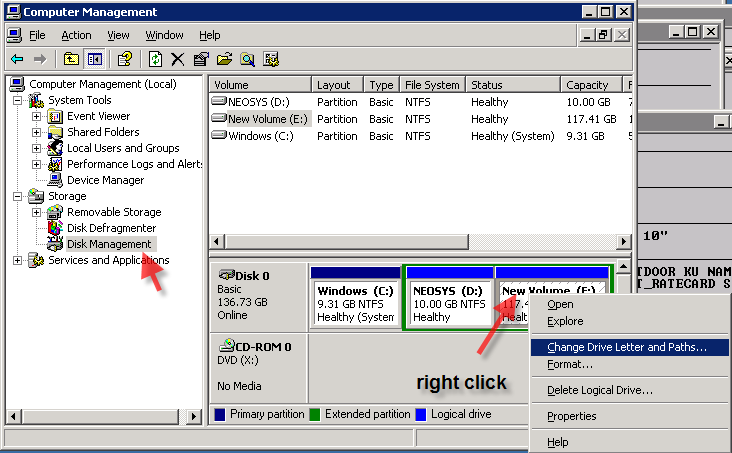Select Disk Defragmenter in the tree

(x=111, y=228)
